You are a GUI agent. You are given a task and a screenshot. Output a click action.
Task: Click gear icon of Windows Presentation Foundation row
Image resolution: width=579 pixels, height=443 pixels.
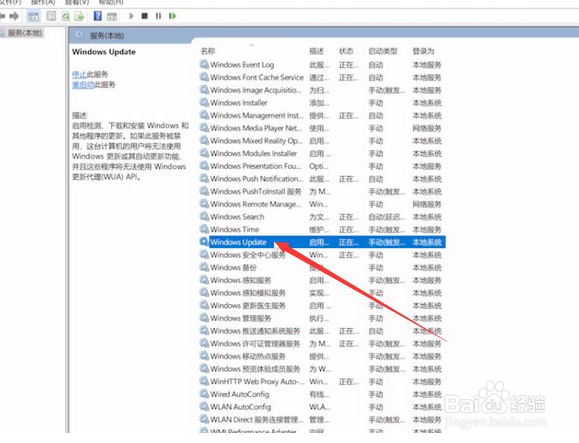[x=204, y=166]
